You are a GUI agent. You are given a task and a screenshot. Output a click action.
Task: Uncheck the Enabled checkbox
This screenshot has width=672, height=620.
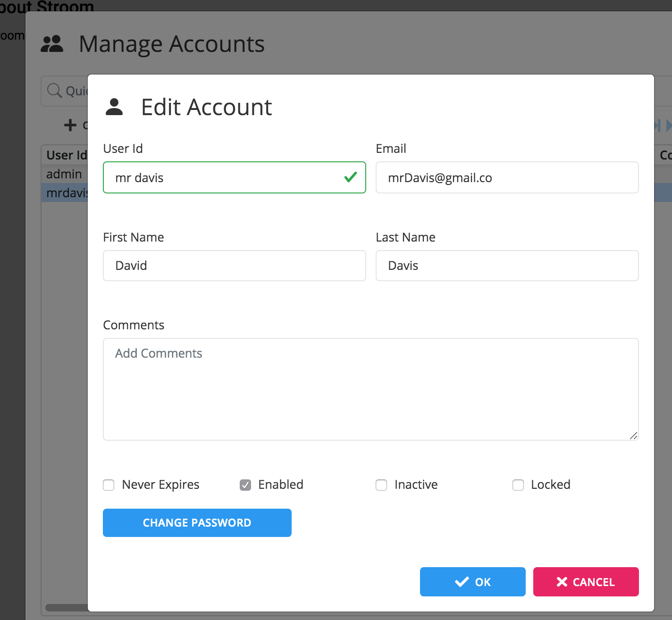(x=245, y=485)
